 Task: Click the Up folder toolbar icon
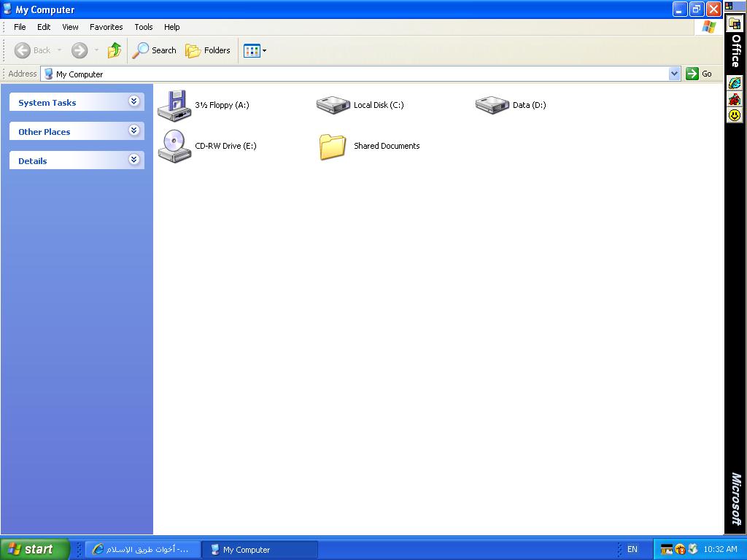tap(115, 50)
